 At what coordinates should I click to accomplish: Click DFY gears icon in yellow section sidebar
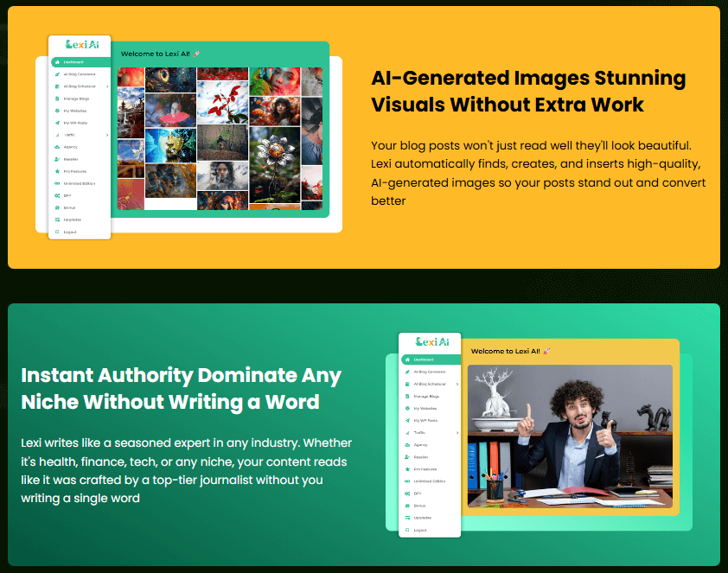[x=56, y=195]
